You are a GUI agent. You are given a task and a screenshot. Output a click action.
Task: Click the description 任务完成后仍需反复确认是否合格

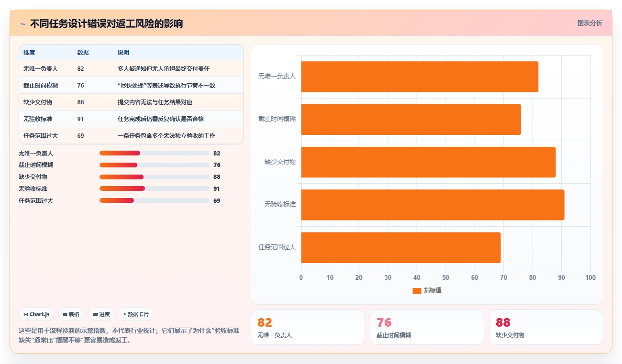tap(161, 119)
